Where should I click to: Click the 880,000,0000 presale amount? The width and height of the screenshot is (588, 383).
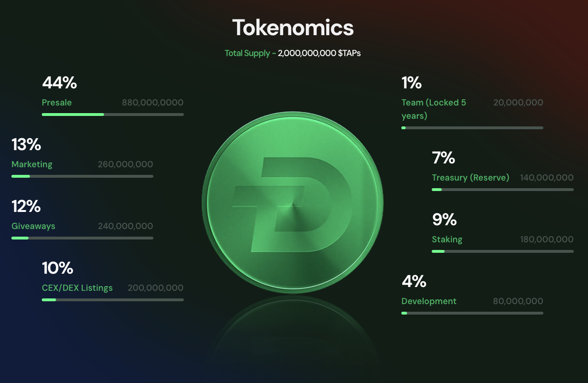click(152, 103)
